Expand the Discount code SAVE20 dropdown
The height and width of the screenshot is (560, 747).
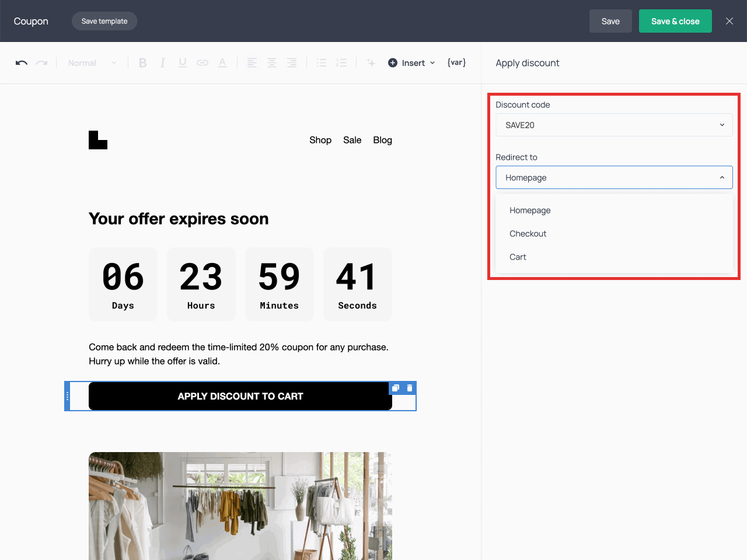point(614,125)
